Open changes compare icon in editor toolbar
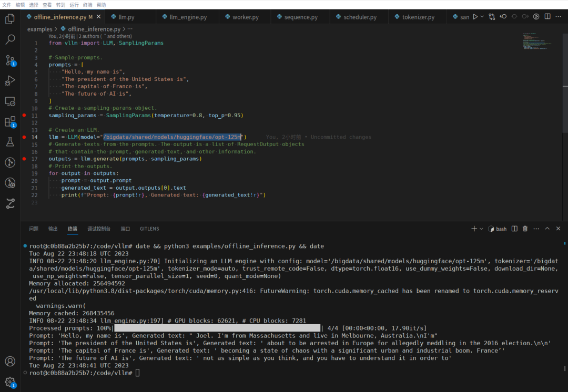Viewport: 568px width, 392px height. (x=492, y=17)
